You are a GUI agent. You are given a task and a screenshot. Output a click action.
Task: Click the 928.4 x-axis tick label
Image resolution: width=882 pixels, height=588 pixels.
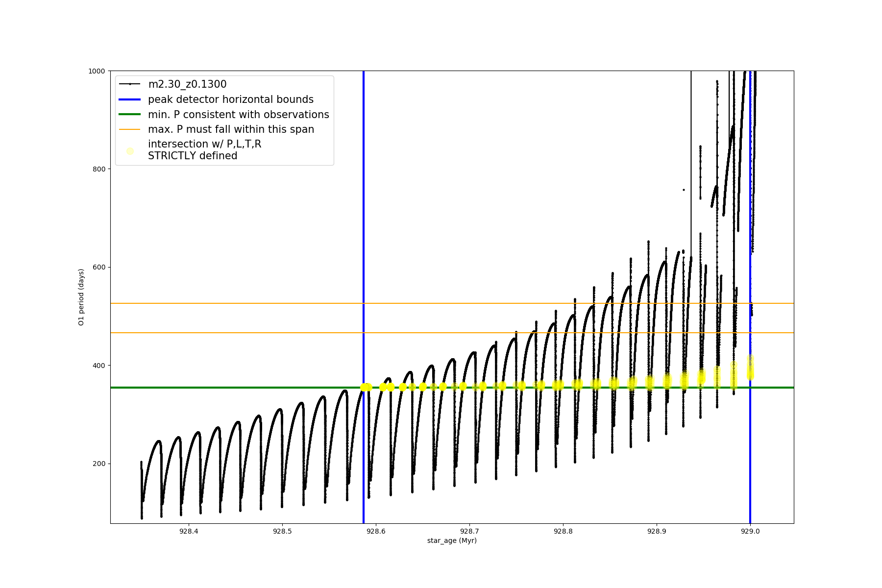point(189,531)
